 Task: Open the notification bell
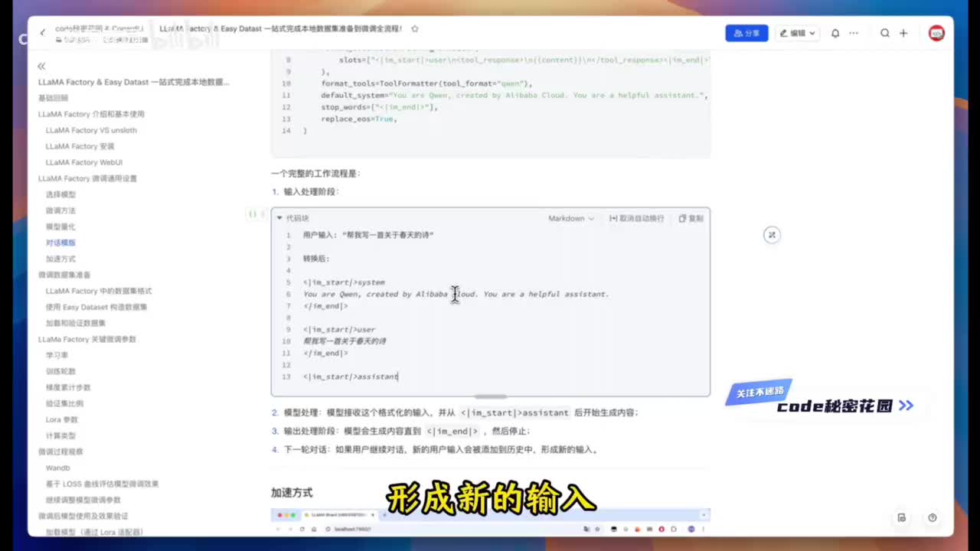coord(835,33)
